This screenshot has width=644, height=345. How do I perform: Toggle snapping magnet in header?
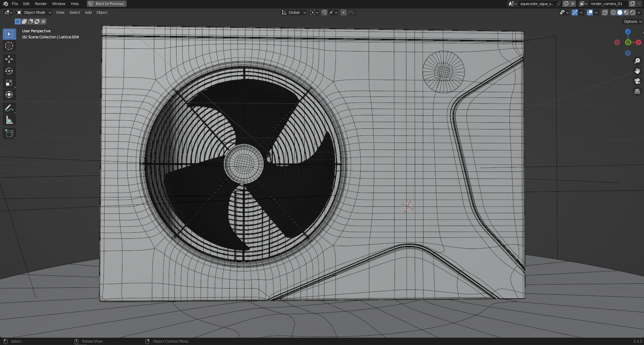(x=324, y=12)
